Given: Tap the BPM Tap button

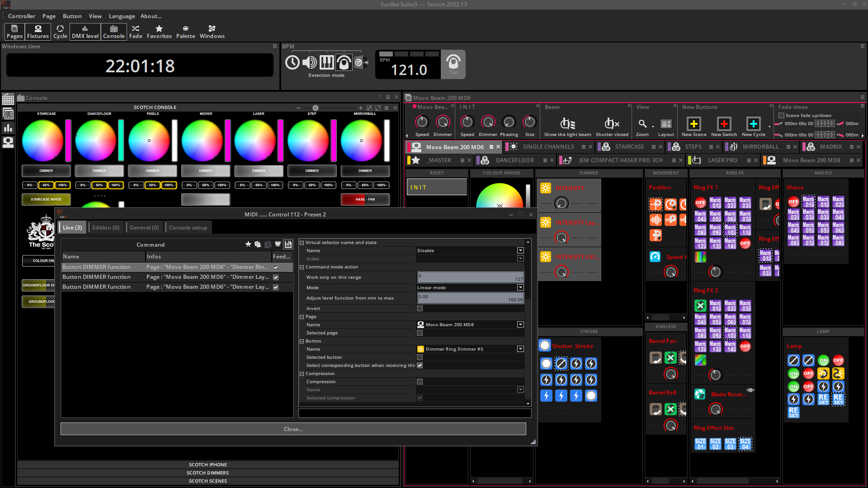Looking at the screenshot, I should [453, 64].
